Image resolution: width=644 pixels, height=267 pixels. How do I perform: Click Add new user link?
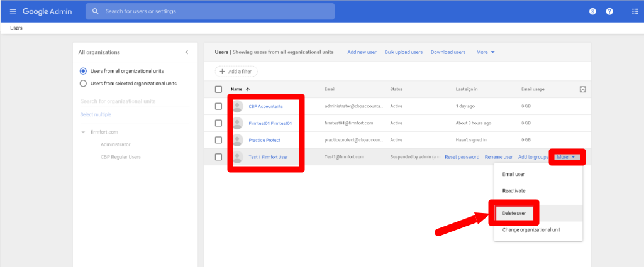pyautogui.click(x=362, y=52)
